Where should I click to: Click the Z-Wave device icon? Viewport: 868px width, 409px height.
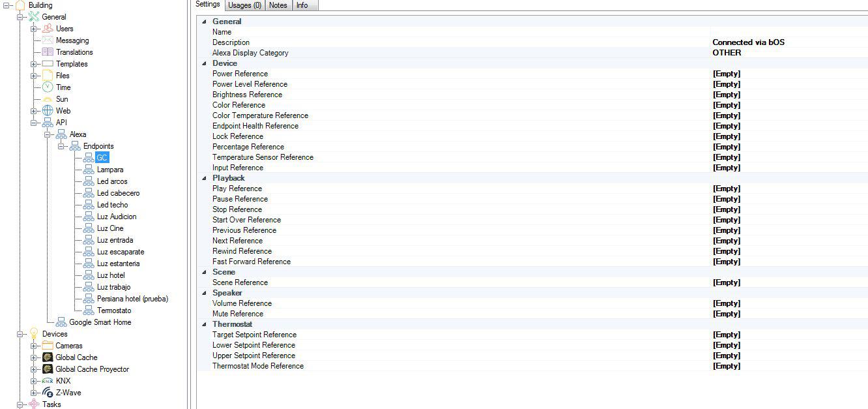pos(48,393)
